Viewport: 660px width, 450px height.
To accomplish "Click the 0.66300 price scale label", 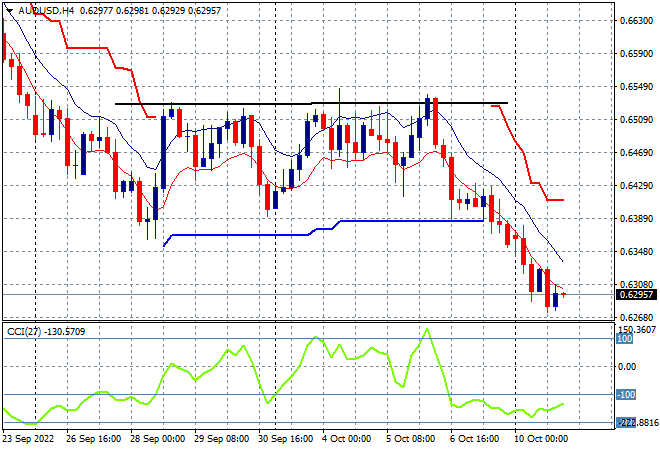I will [636, 21].
